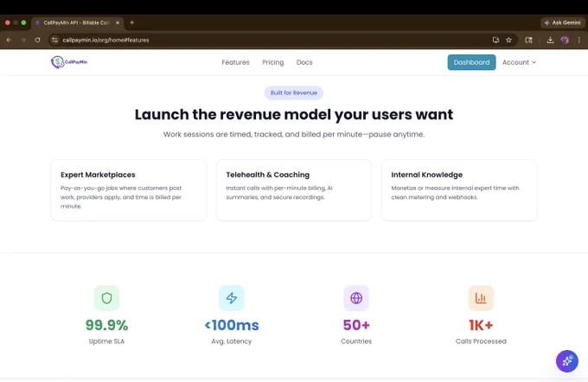Go back with browser back arrow
This screenshot has width=588, height=382.
[9, 40]
